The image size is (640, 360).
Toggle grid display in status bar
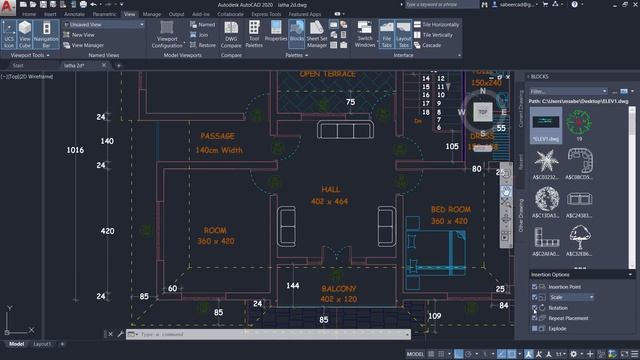pyautogui.click(x=431, y=354)
